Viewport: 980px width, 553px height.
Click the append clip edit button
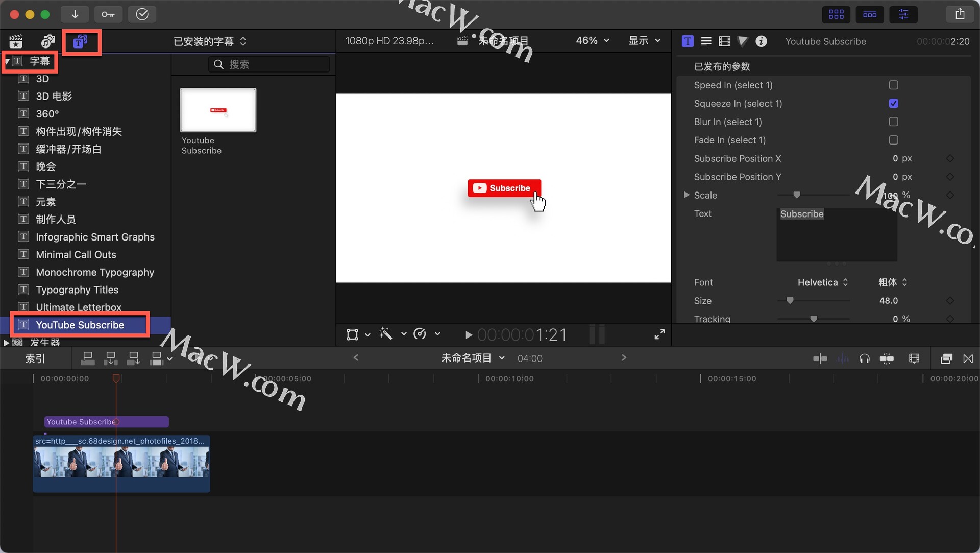tap(133, 358)
